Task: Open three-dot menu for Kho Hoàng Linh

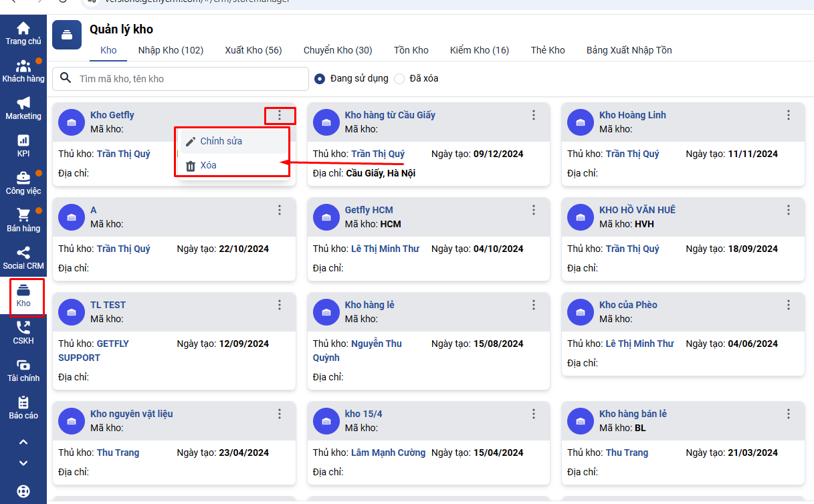Action: coord(789,116)
